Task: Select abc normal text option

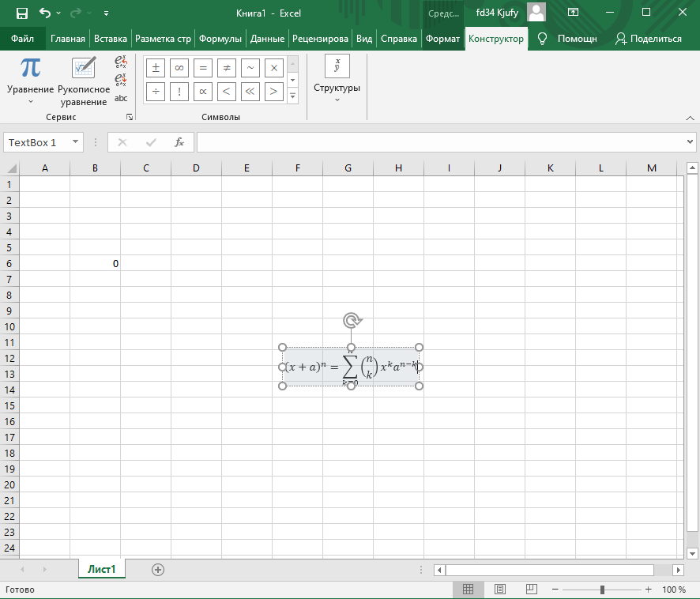Action: 121,99
